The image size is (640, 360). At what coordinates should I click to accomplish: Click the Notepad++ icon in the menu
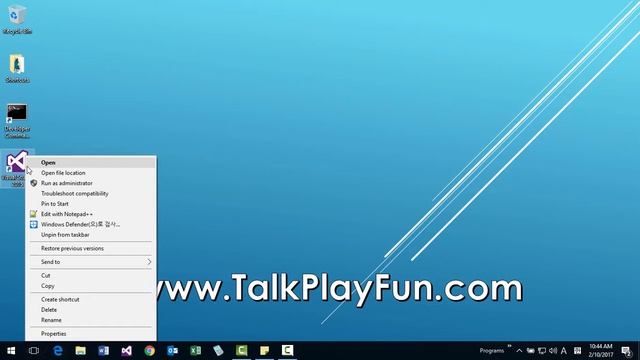click(x=33, y=214)
